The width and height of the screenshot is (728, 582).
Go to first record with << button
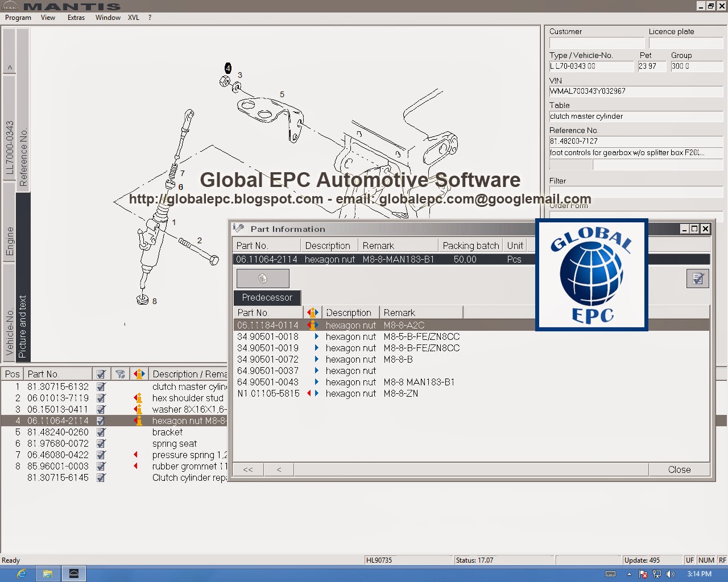(x=248, y=469)
